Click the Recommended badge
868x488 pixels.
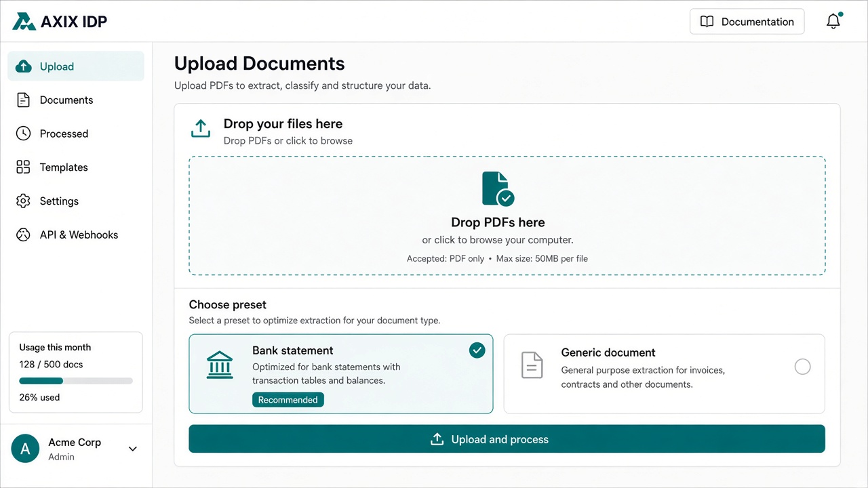pyautogui.click(x=288, y=400)
